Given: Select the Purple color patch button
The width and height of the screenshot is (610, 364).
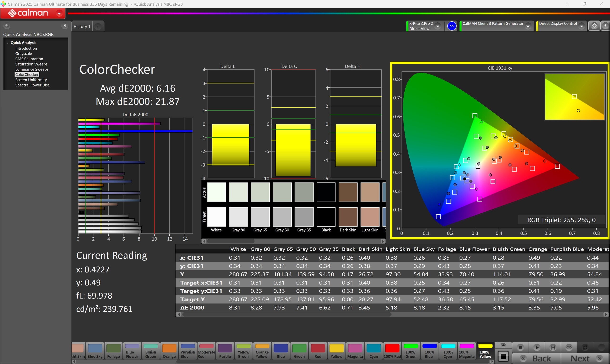Looking at the screenshot, I should [225, 351].
